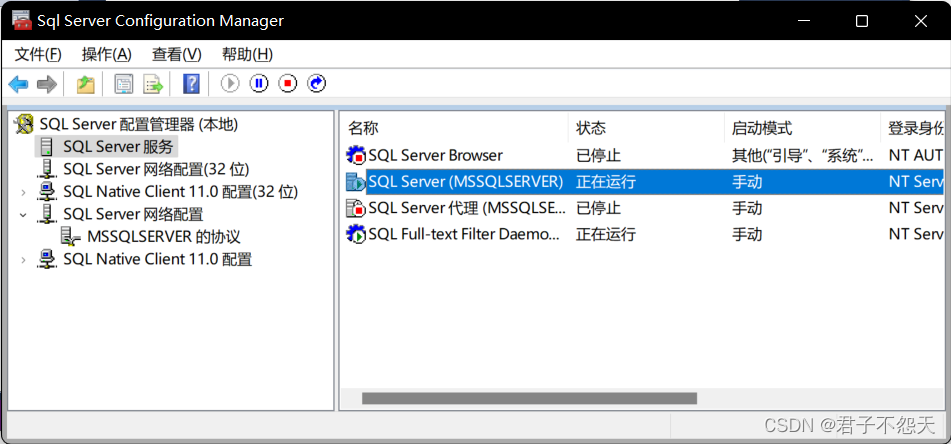Click the SQL Server Browser service icon
This screenshot has height=444, width=951.
click(x=356, y=156)
